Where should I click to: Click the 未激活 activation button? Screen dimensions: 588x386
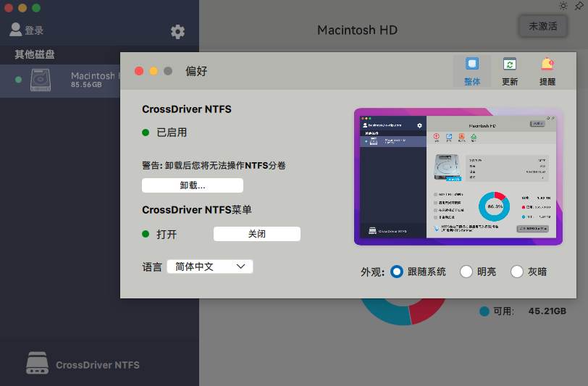click(542, 26)
